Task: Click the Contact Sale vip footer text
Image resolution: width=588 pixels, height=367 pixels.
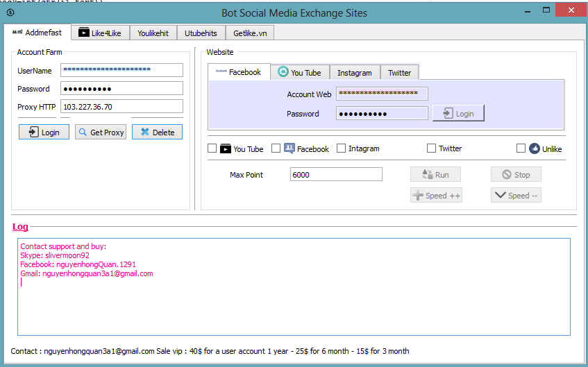Action: point(210,351)
